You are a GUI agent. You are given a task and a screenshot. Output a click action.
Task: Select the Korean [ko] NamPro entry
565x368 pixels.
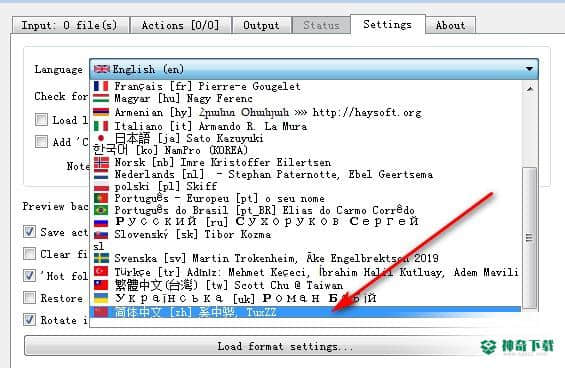tap(306, 150)
